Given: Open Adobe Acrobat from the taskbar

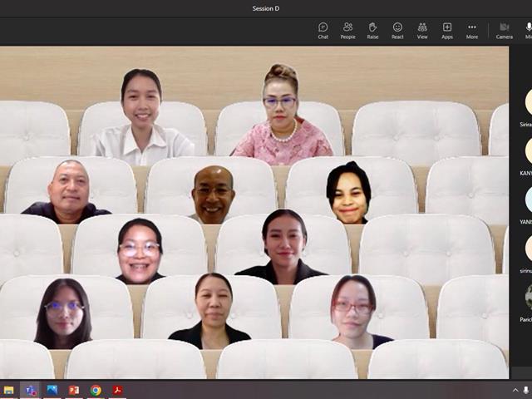Looking at the screenshot, I should 117,390.
